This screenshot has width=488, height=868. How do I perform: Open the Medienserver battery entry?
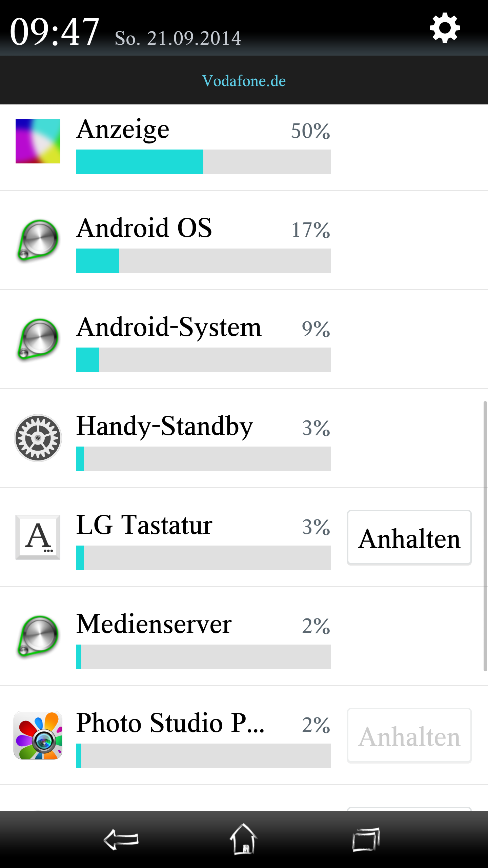(x=244, y=636)
